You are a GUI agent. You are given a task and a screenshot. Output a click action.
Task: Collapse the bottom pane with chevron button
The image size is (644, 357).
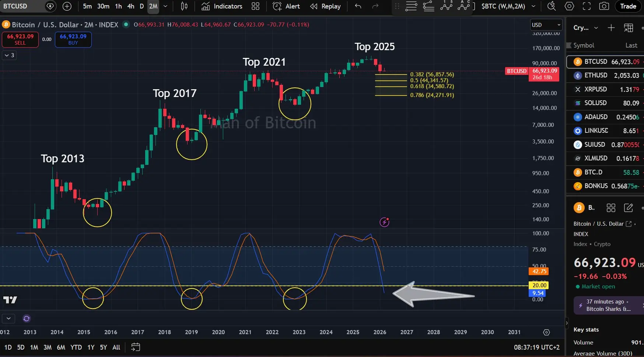[8, 318]
